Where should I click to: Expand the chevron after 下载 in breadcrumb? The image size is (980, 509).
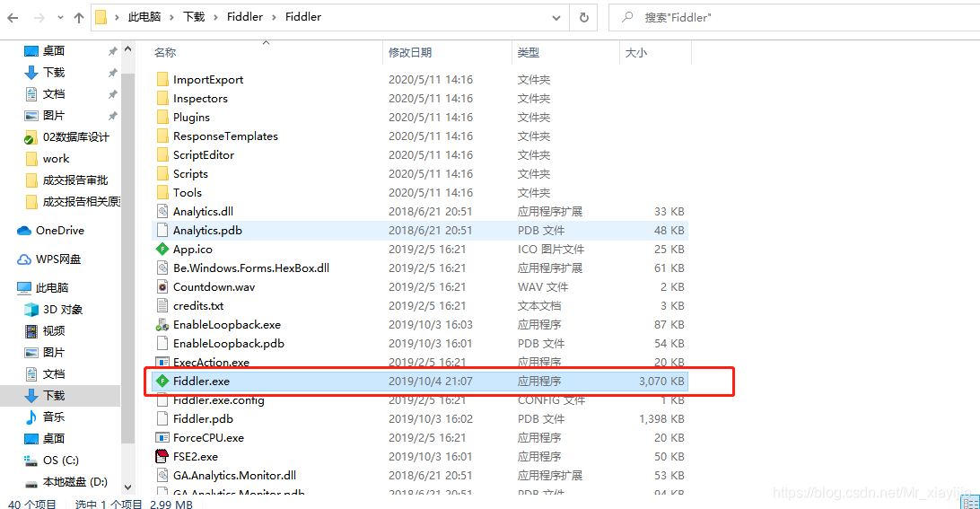[215, 18]
